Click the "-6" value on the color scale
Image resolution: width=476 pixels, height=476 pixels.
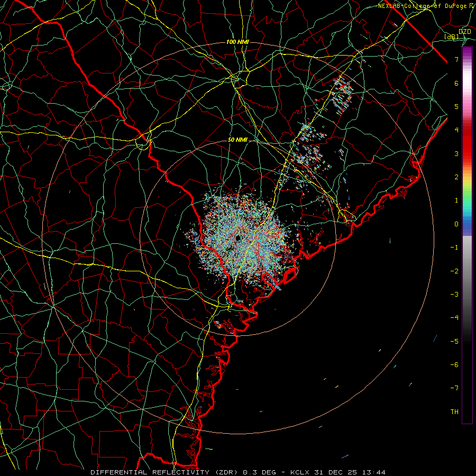[x=454, y=364]
